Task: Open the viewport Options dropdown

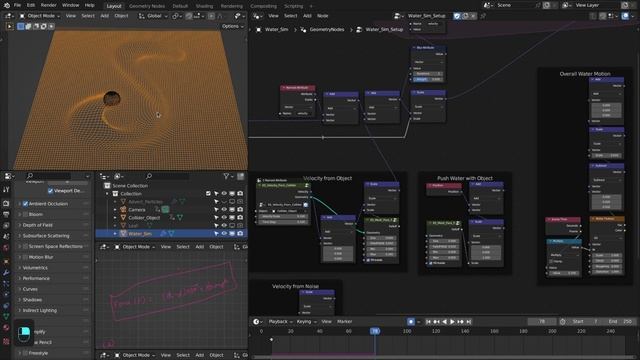Action: pyautogui.click(x=233, y=26)
